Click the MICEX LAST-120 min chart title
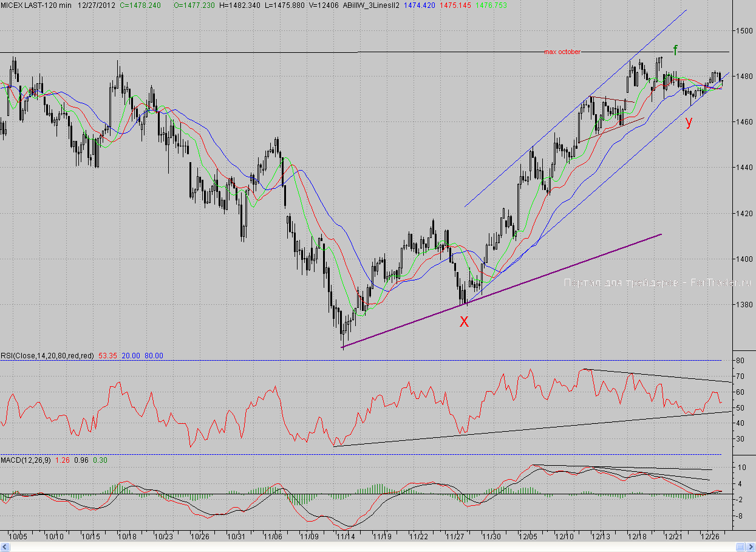Screen dimensions: 756x552 36,5
